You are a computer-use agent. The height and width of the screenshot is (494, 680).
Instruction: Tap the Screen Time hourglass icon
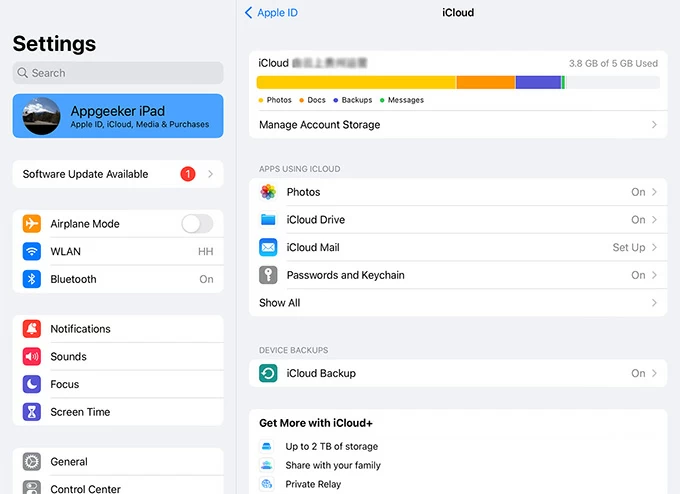32,412
